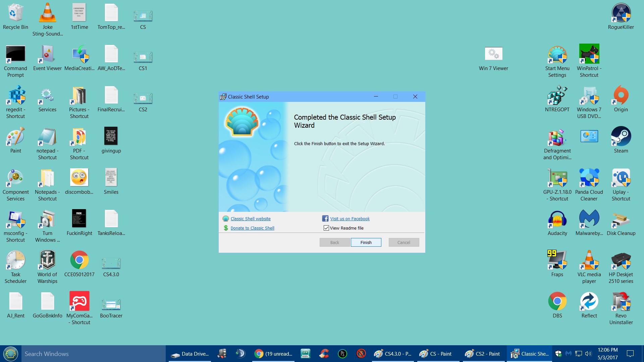Click the Finish button
The width and height of the screenshot is (644, 362).
coord(366,242)
